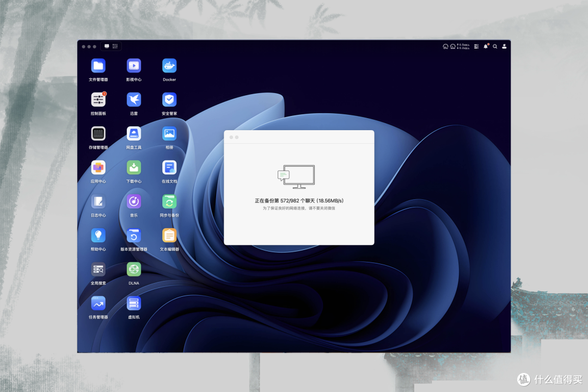The image size is (588, 392).
Task: Open the user account profile icon
Action: pos(504,46)
